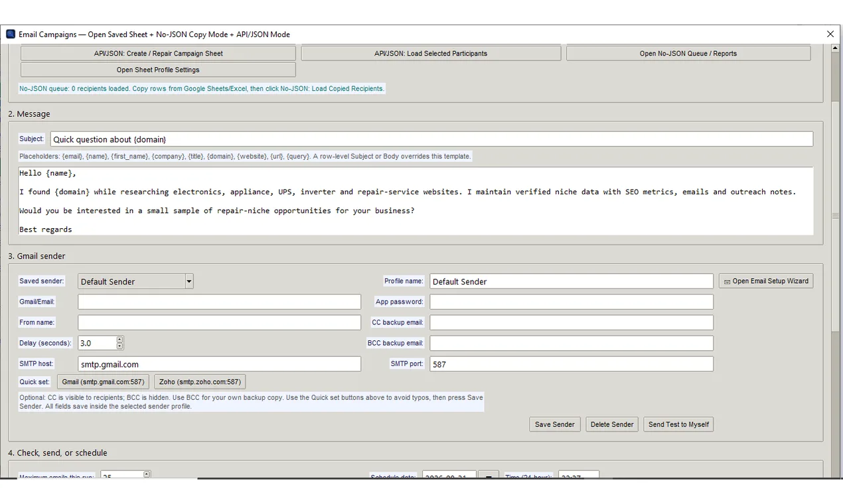The image size is (843, 504).
Task: Click the BCC backup email field
Action: (x=572, y=343)
